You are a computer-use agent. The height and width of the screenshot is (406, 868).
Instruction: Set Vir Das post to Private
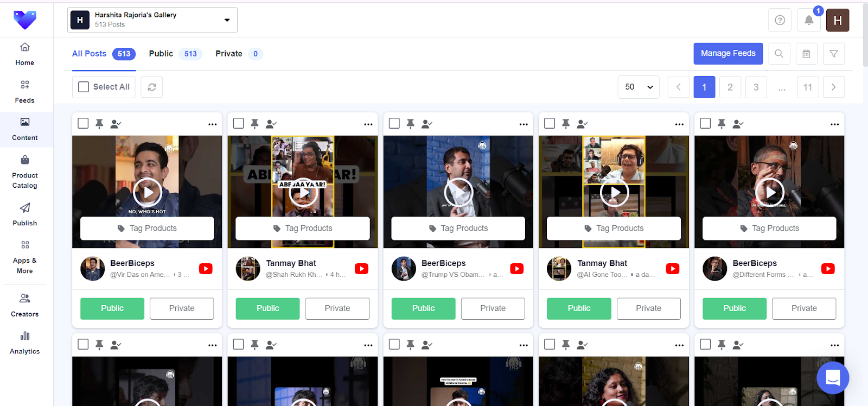tap(182, 308)
